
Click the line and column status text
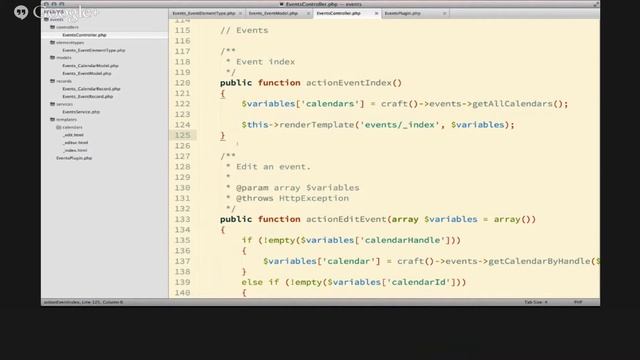pos(84,302)
